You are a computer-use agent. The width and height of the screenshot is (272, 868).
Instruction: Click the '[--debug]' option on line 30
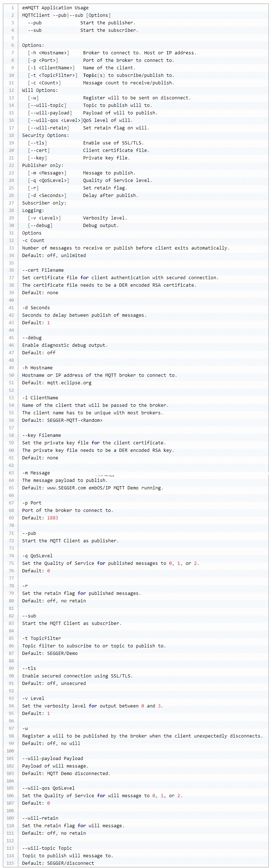(40, 226)
